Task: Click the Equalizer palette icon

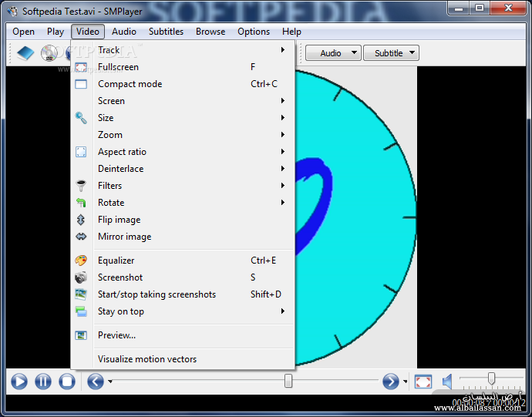Action: click(x=81, y=261)
